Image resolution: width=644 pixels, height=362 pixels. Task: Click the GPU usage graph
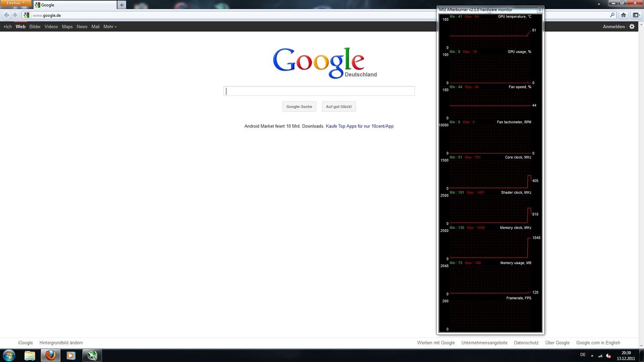pyautogui.click(x=490, y=69)
